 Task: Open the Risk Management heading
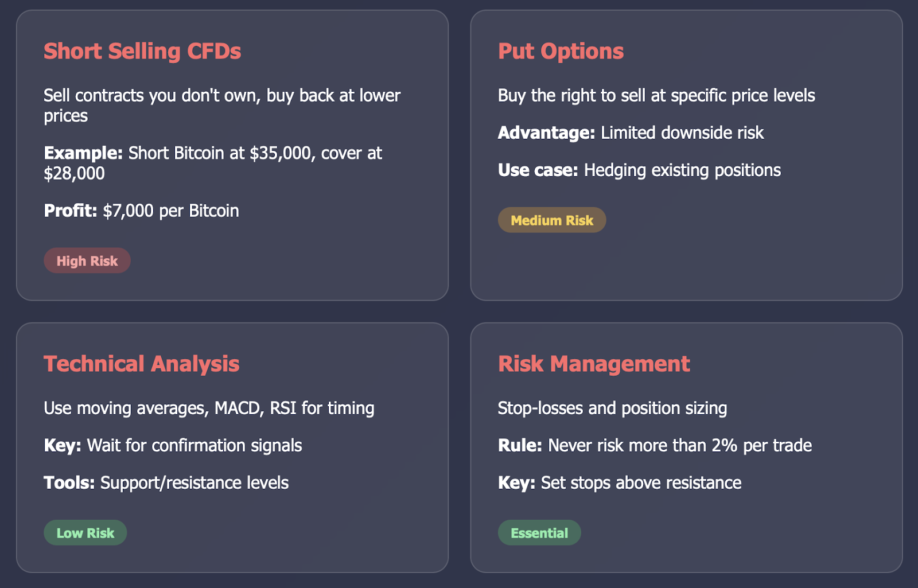[x=594, y=364]
